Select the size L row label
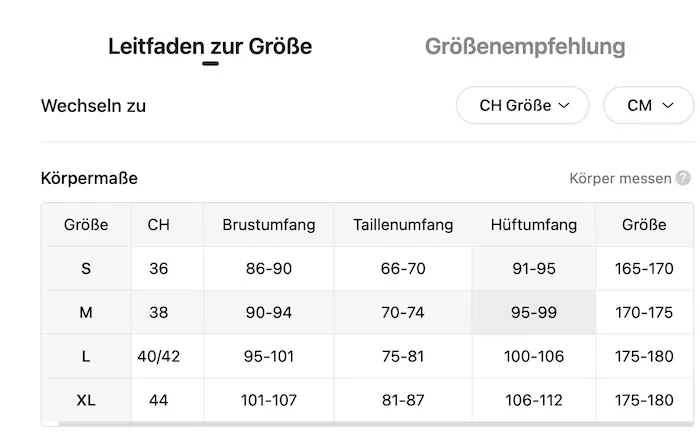Image resolution: width=700 pixels, height=440 pixels. [x=86, y=356]
